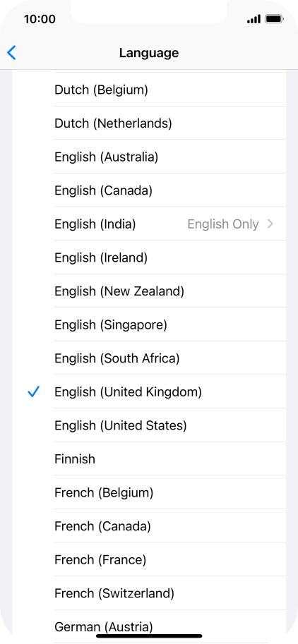Tap the battery icon in status bar
This screenshot has width=298, height=644.
[274, 19]
